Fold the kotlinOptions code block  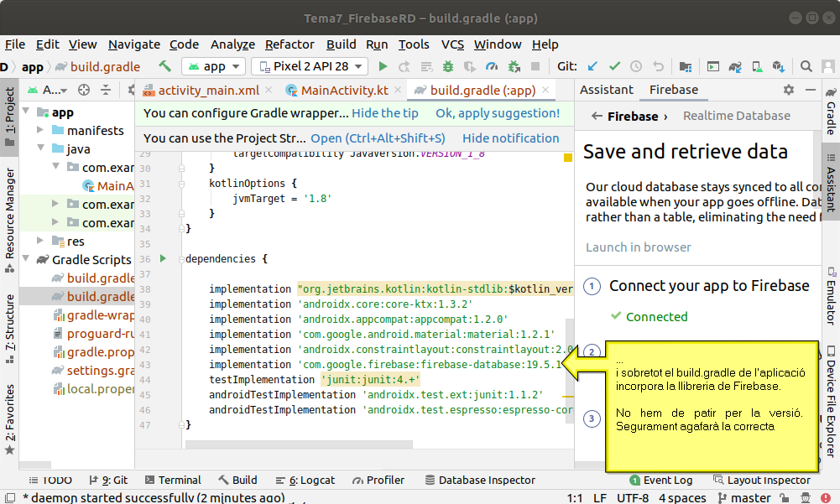point(181,184)
